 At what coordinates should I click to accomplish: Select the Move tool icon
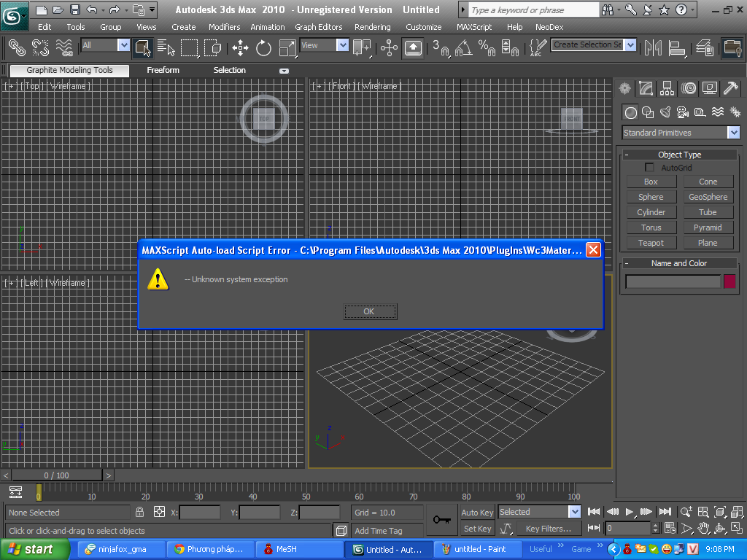coord(240,47)
